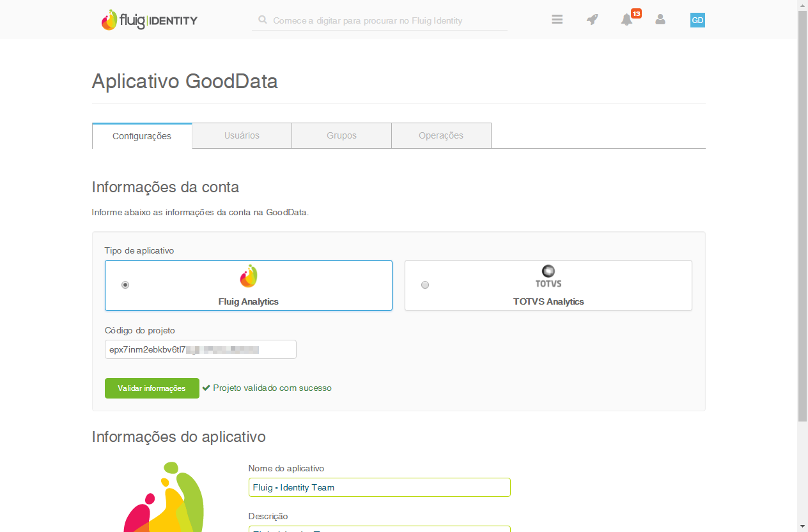Image resolution: width=808 pixels, height=532 pixels.
Task: Open the user profile icon
Action: pyautogui.click(x=660, y=20)
